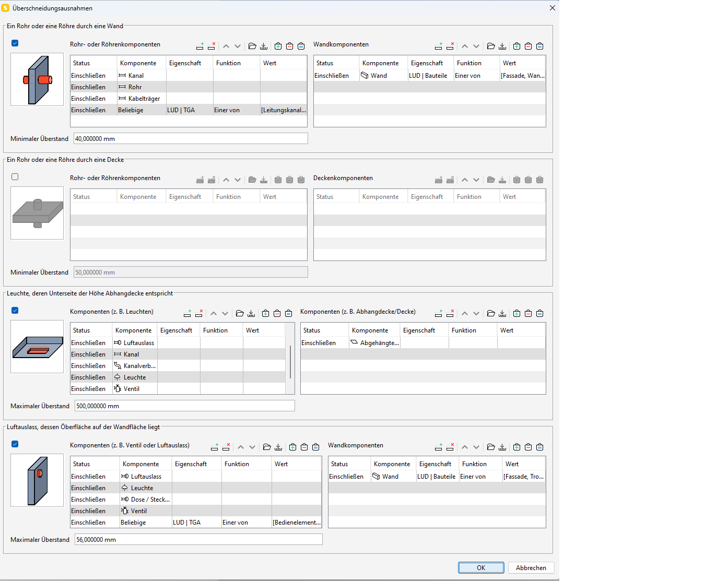
Task: Add row to Komponenten (z. B. Leuchten) table
Action: 187,313
